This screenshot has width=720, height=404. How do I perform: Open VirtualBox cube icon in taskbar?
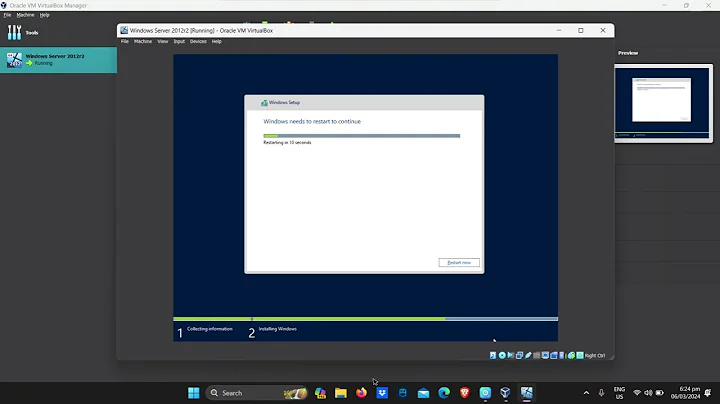[x=506, y=393]
